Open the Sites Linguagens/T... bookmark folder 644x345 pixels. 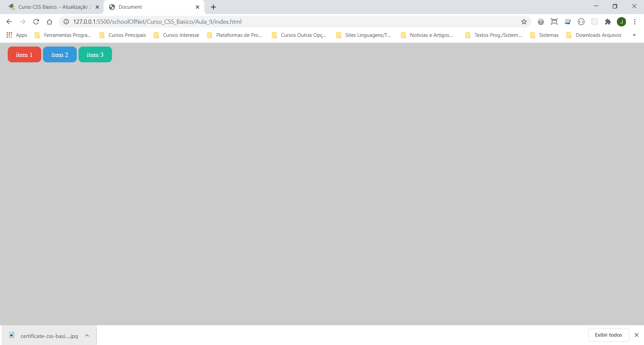click(364, 35)
